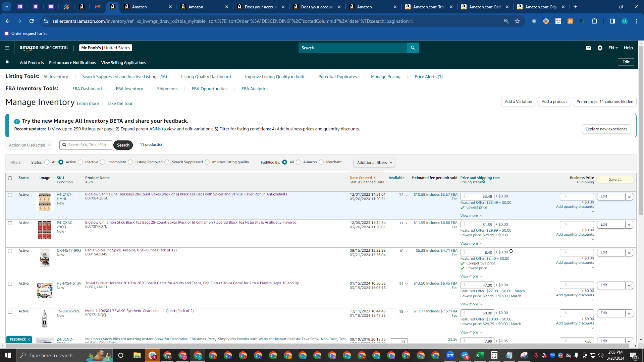Click the browser zoom magnifier in address bar
644x362 pixels.
pos(506,21)
